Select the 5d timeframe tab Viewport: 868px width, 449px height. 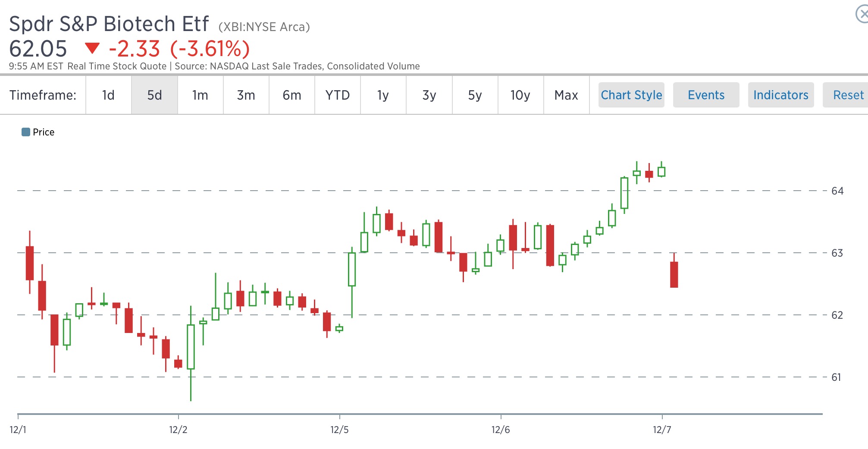click(154, 95)
